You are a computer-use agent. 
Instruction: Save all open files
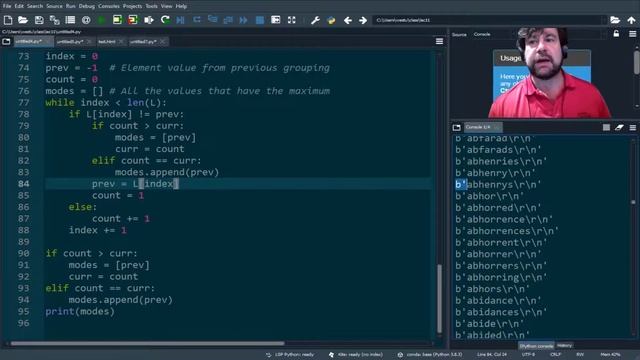(x=54, y=20)
